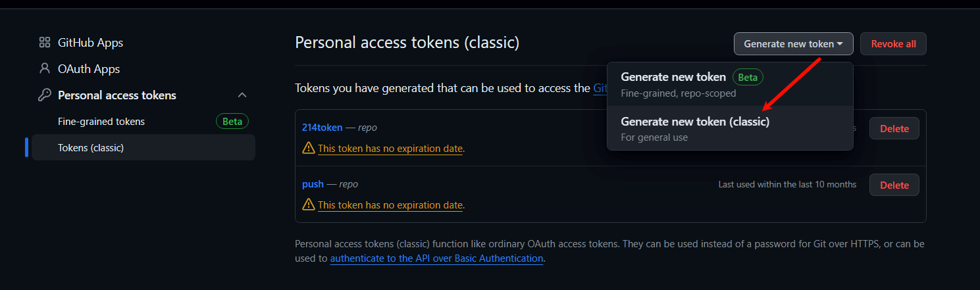Open the 214token link
The height and width of the screenshot is (290, 980).
coord(322,128)
